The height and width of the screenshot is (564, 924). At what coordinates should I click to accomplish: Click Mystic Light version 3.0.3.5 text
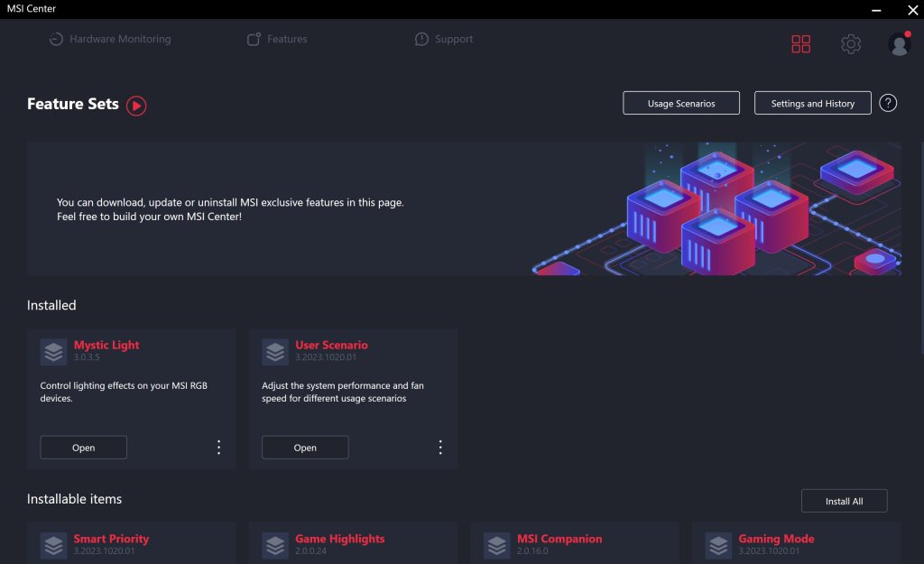pyautogui.click(x=87, y=357)
